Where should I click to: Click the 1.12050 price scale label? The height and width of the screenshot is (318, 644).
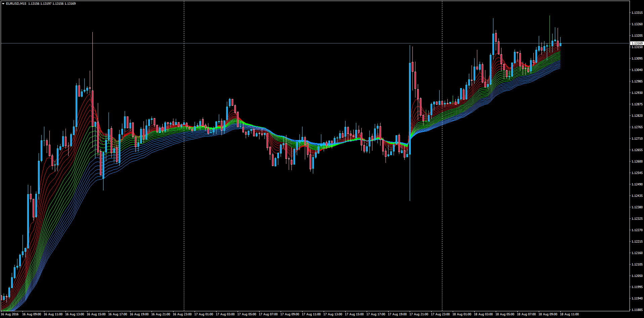click(x=637, y=276)
